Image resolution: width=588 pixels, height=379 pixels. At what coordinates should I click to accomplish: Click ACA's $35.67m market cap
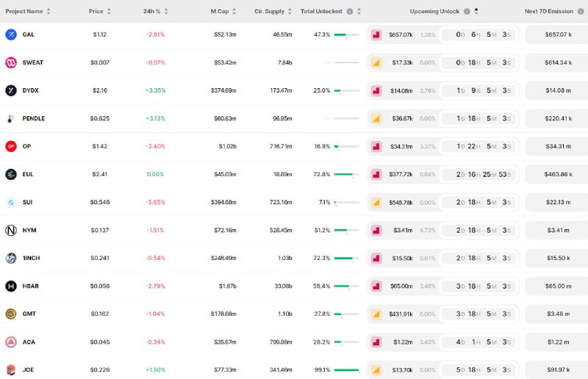(x=225, y=342)
